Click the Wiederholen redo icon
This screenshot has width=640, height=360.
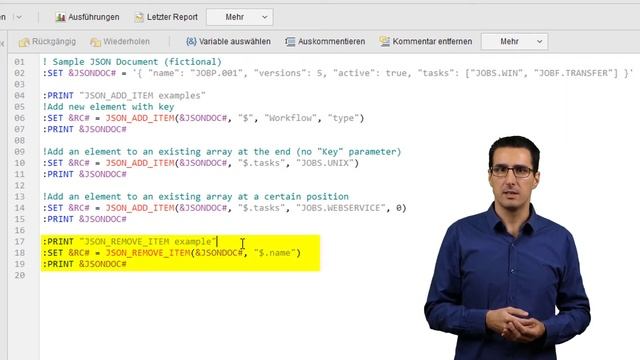click(x=96, y=42)
